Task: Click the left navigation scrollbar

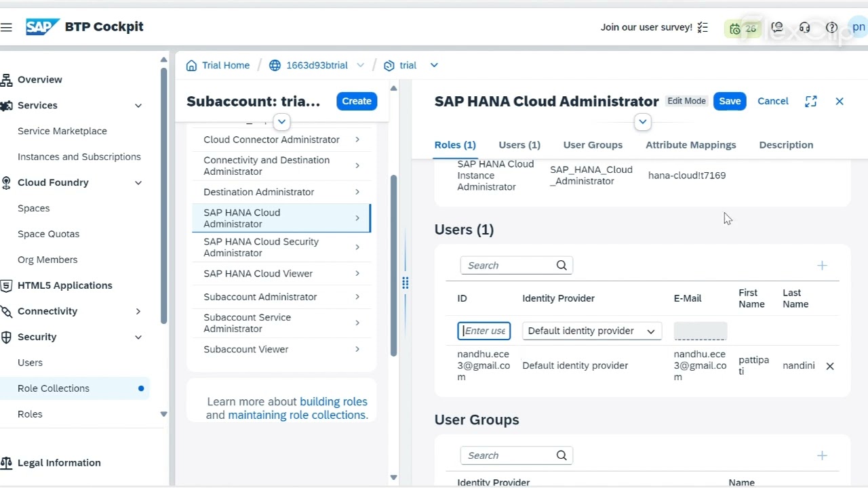Action: (x=163, y=197)
